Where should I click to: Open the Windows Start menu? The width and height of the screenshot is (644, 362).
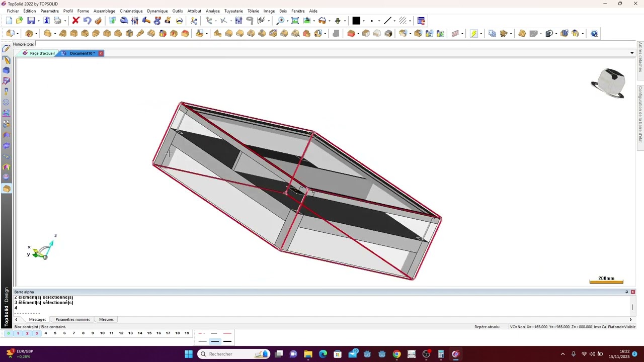[189, 354]
